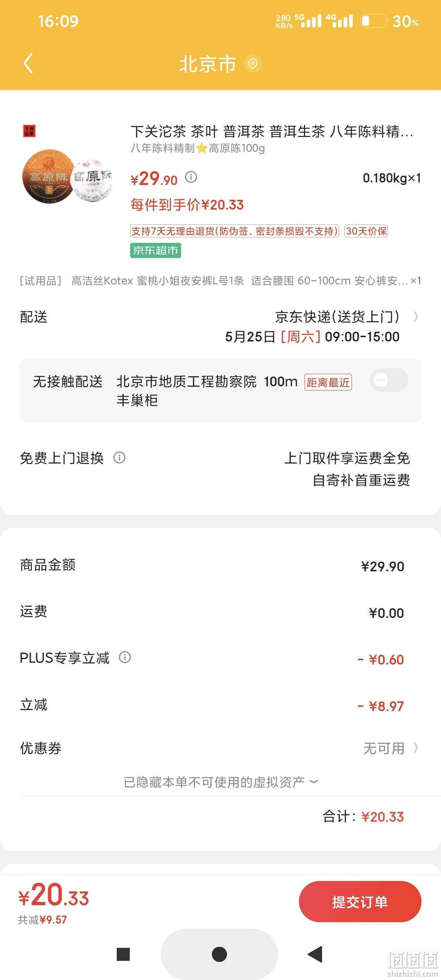Tap the 30天价保 label

coord(366,231)
